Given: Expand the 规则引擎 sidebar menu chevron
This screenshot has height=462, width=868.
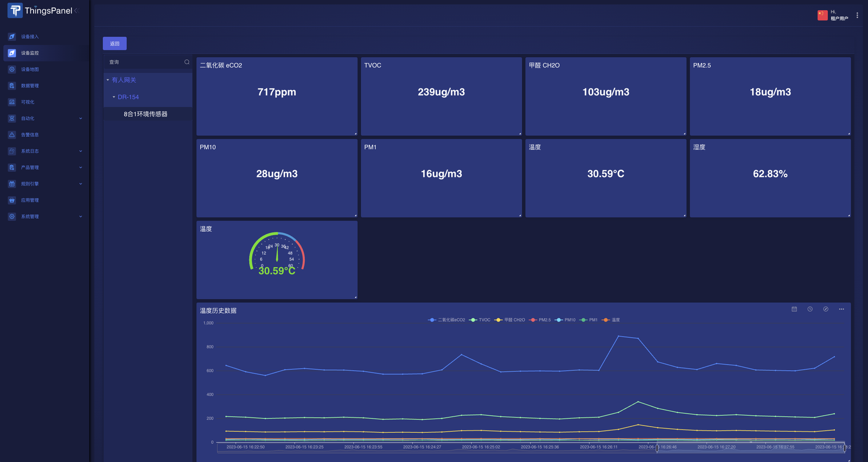Looking at the screenshot, I should 81,183.
